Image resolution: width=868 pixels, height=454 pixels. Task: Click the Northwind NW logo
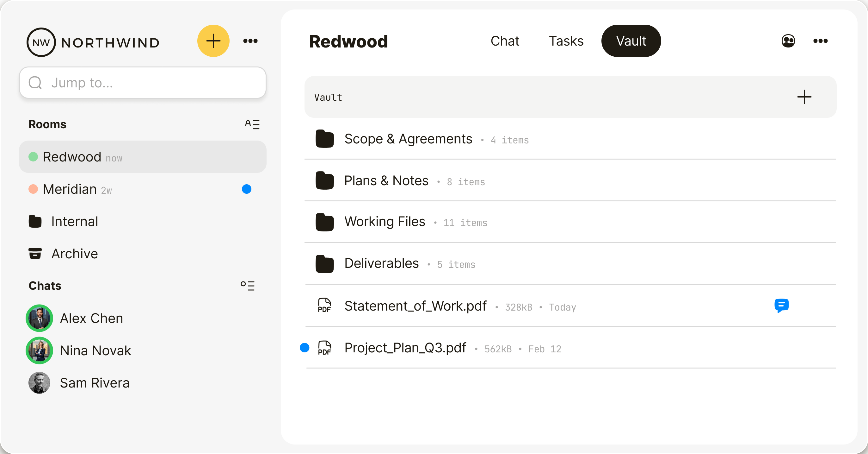pos(41,42)
